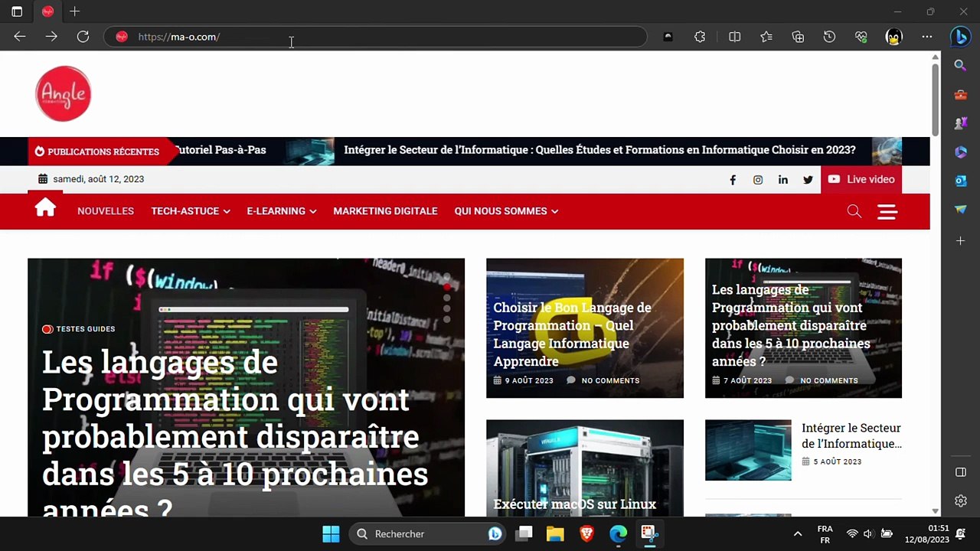Open the Instagram social icon
This screenshot has height=551, width=980.
pos(758,180)
